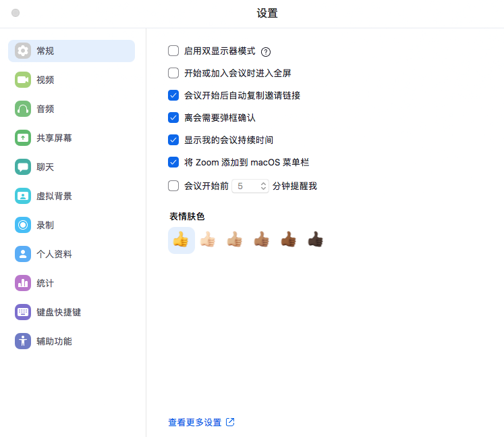504x437 pixels.
Task: Select the darkest skin tone thumbs-up
Action: (x=316, y=240)
